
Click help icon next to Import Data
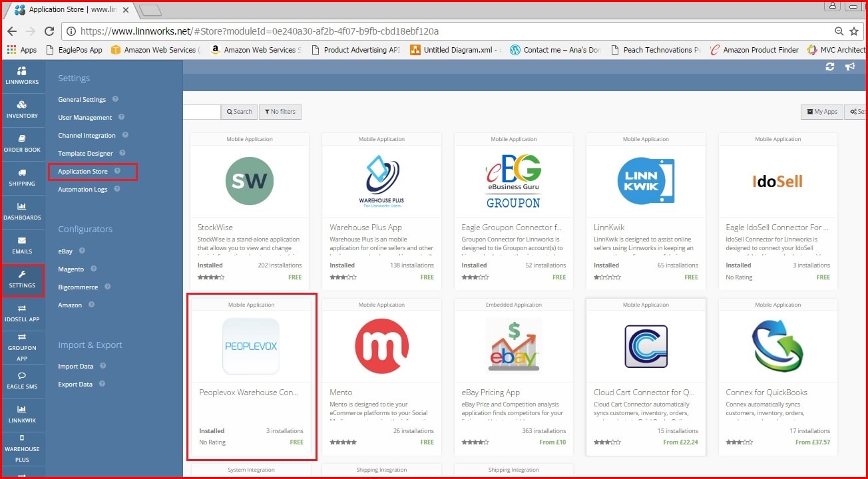[103, 366]
